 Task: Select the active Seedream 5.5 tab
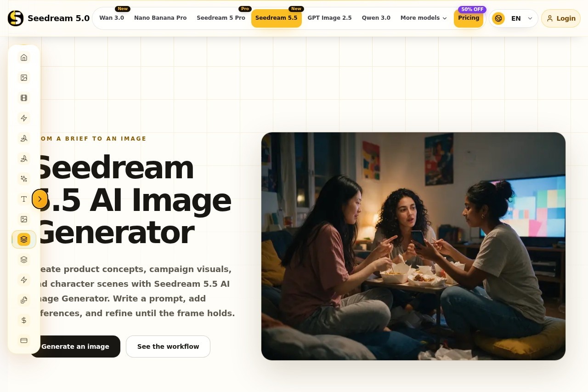277,18
